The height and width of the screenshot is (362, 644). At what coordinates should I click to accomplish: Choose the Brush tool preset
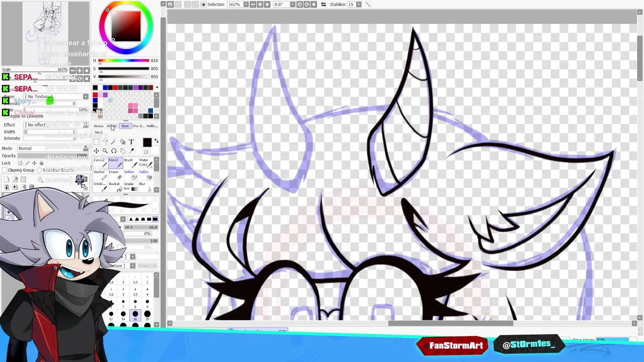point(130,163)
